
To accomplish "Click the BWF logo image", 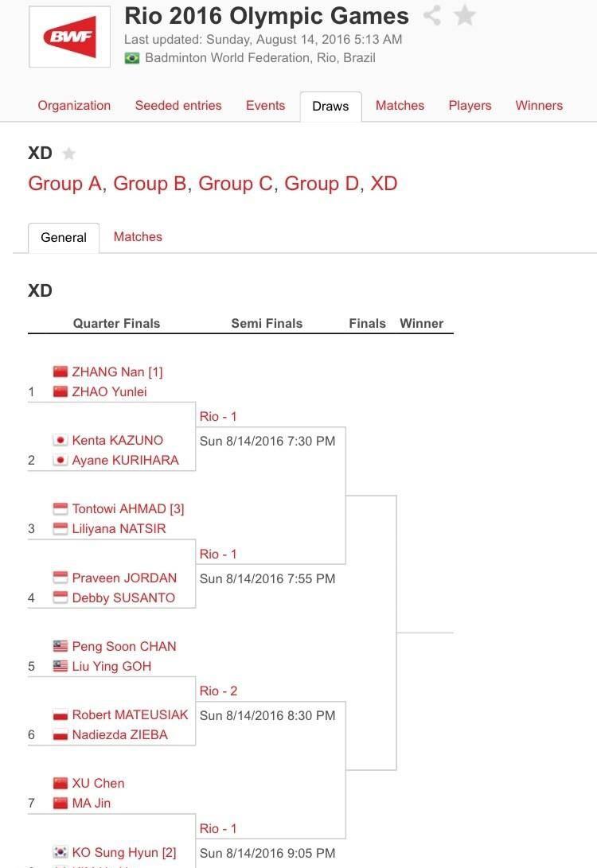I will pos(70,37).
